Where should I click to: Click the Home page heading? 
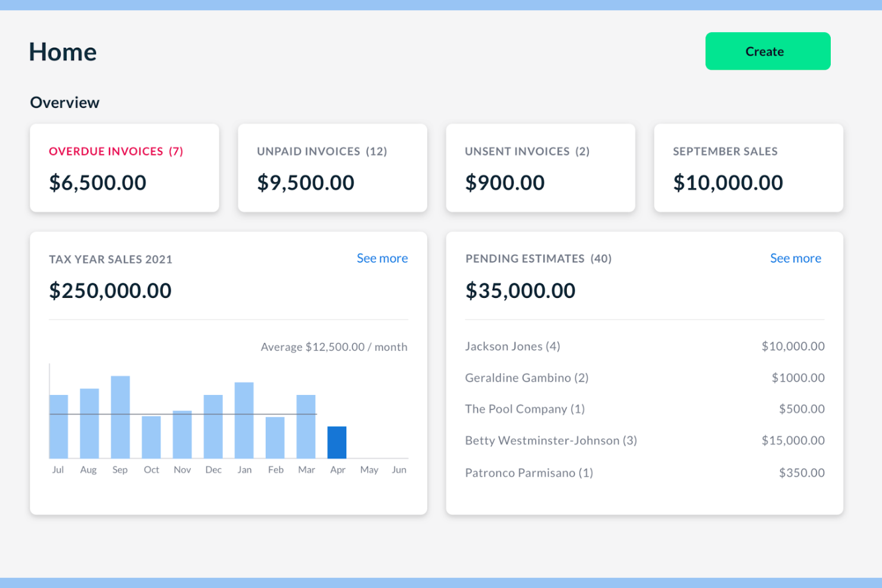(x=62, y=52)
